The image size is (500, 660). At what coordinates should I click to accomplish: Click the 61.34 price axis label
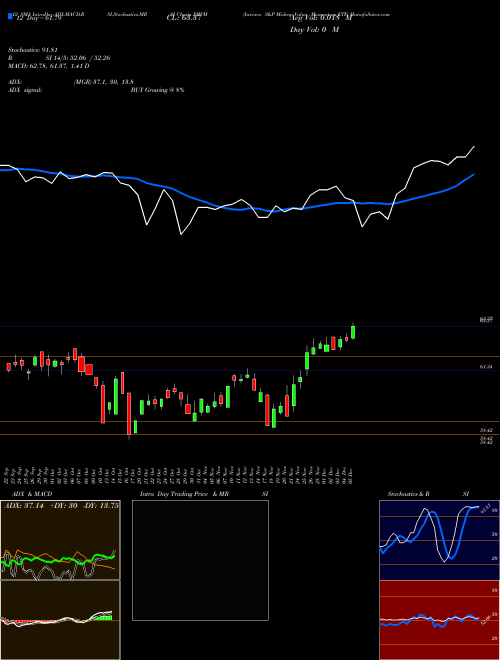tap(486, 367)
